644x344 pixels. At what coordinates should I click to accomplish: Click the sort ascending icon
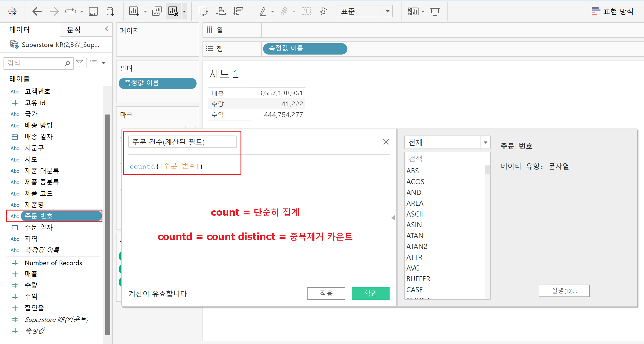click(221, 11)
